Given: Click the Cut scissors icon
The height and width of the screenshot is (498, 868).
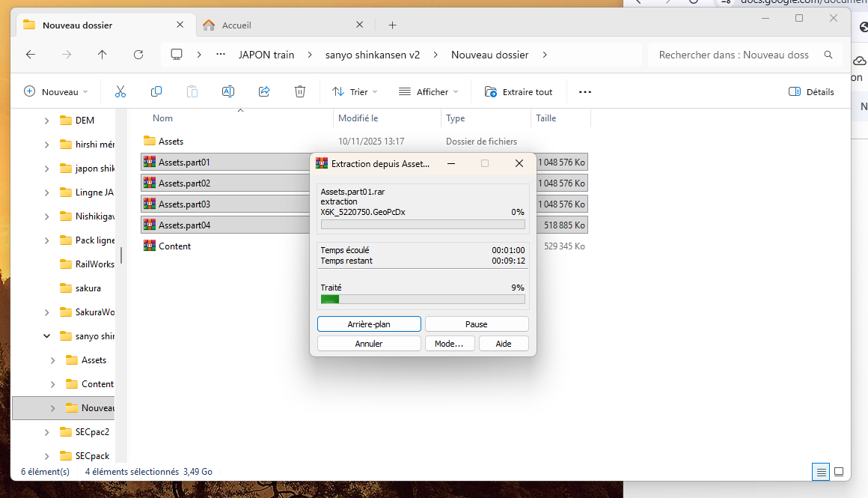Looking at the screenshot, I should click(x=120, y=91).
